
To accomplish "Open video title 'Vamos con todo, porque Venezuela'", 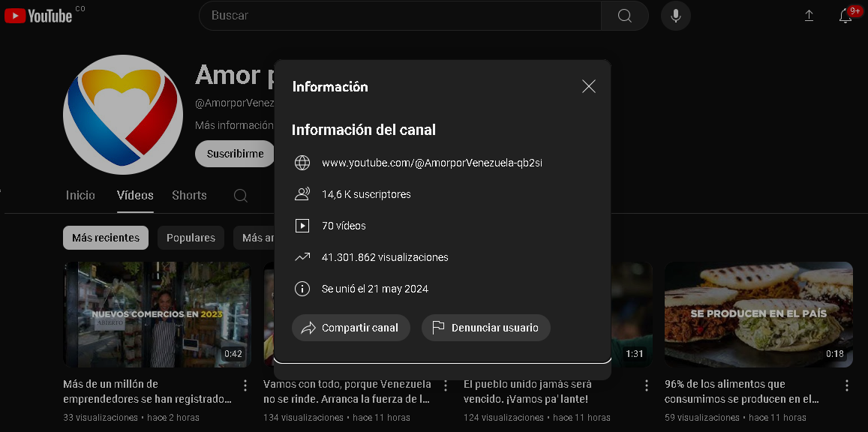I will pos(347,391).
